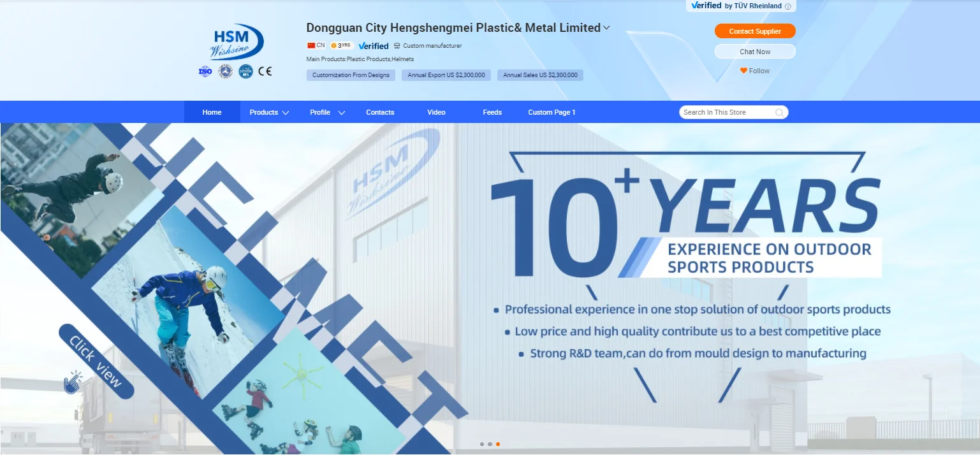Image resolution: width=980 pixels, height=455 pixels.
Task: Select the second banner carousel dot
Action: (x=490, y=444)
